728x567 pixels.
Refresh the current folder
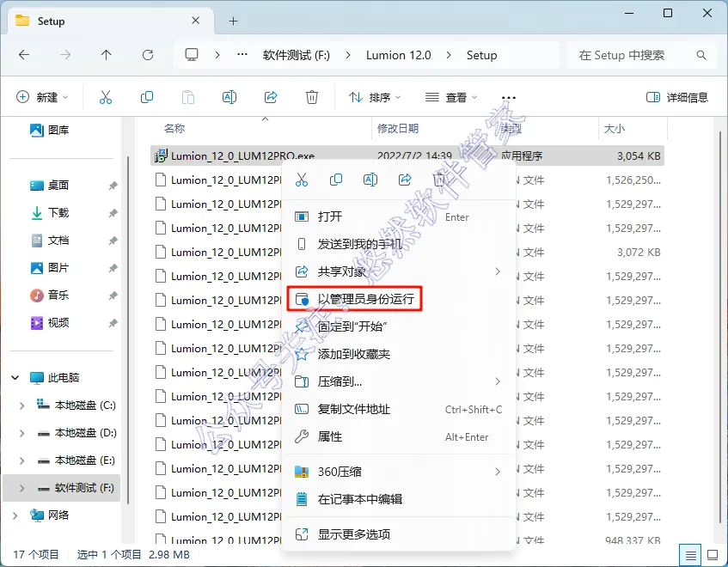click(x=148, y=55)
